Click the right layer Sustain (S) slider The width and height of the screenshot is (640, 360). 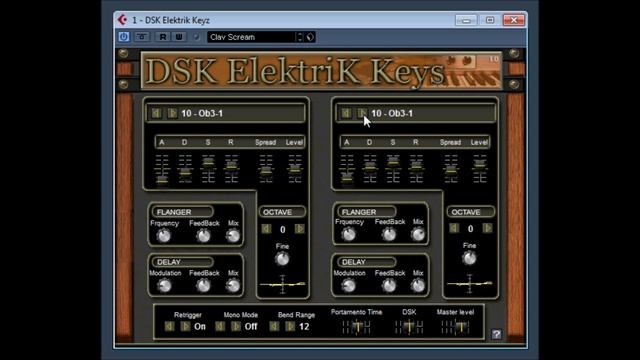click(393, 169)
